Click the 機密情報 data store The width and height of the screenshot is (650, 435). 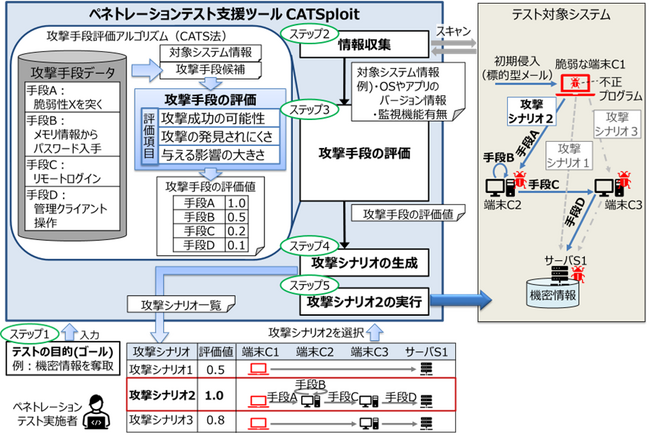click(x=553, y=293)
